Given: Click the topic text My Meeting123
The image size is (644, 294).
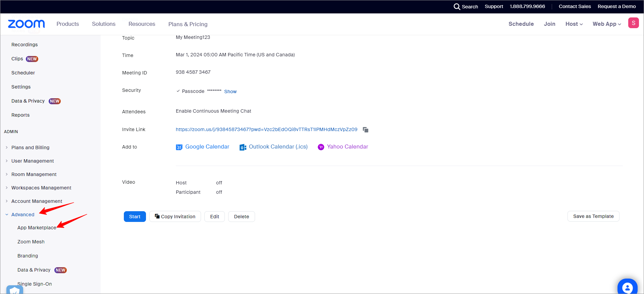Looking at the screenshot, I should (x=193, y=37).
